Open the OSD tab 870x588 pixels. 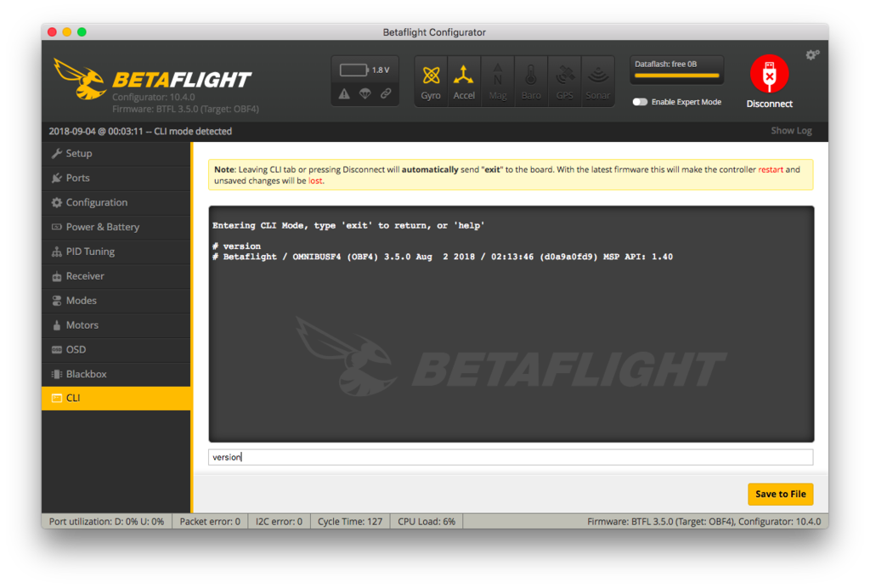[x=116, y=349]
